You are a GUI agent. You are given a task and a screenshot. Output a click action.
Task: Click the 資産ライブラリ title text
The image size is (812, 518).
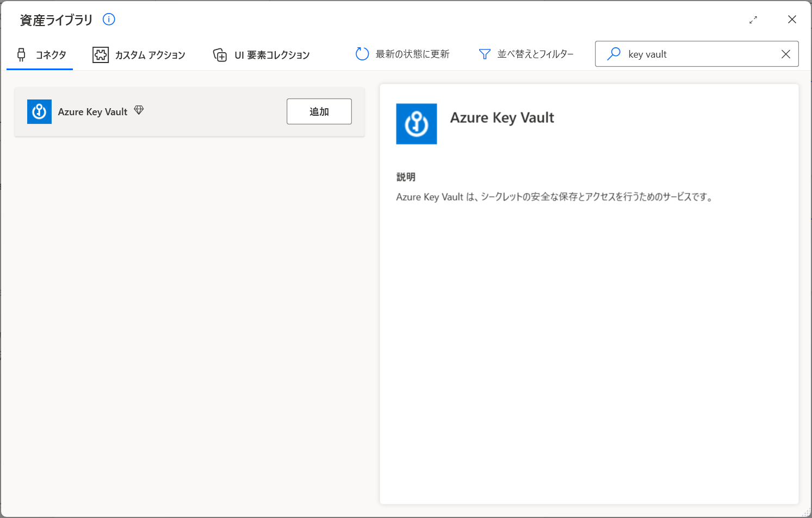(56, 20)
